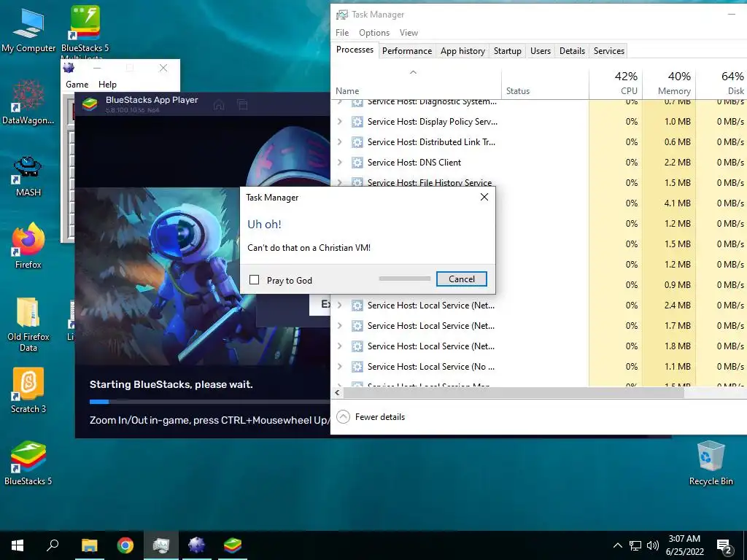Click the dialog progress bar

tap(404, 279)
